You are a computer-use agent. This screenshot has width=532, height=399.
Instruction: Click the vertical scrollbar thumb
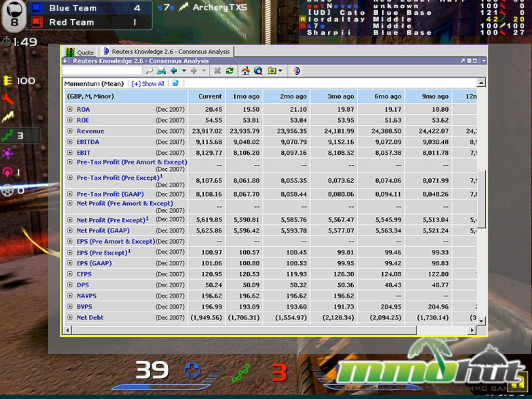pyautogui.click(x=481, y=200)
